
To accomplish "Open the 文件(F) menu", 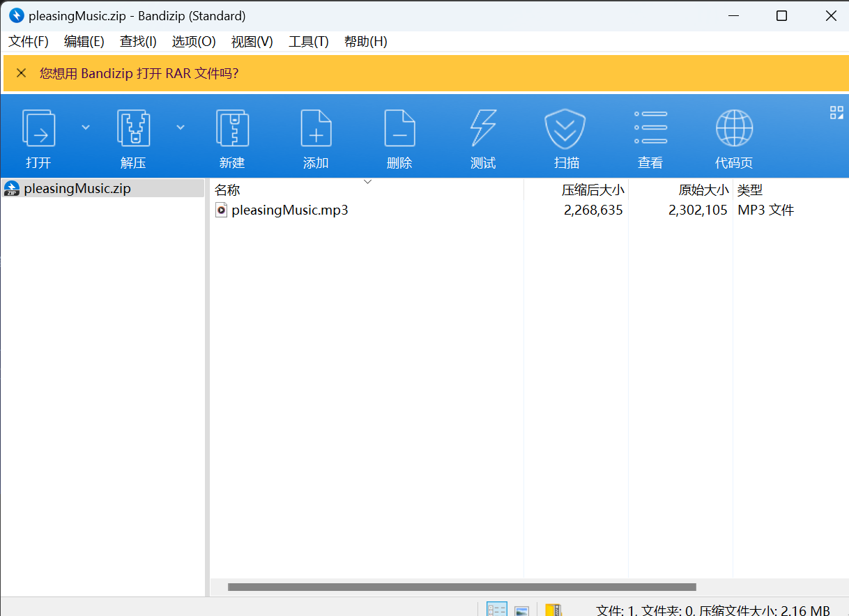I will pos(29,41).
